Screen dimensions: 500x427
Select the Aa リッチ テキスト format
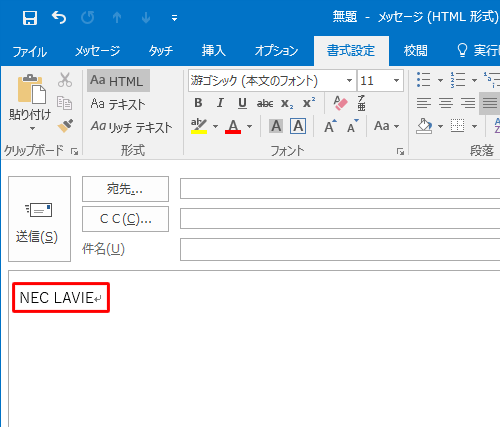coord(131,127)
